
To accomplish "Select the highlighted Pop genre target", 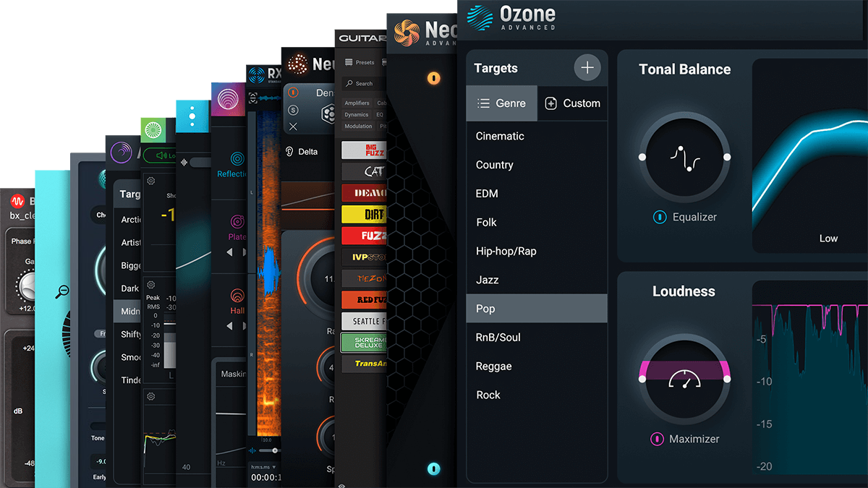I will [537, 309].
